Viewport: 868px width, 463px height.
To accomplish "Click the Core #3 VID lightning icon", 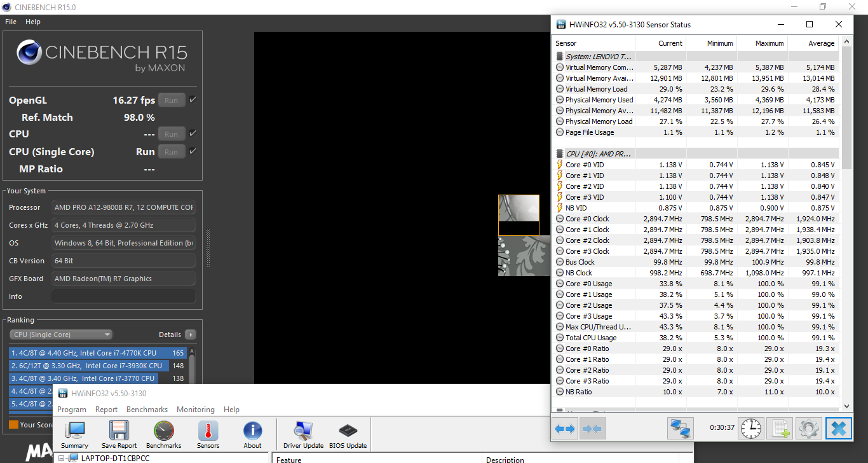I will pyautogui.click(x=560, y=197).
